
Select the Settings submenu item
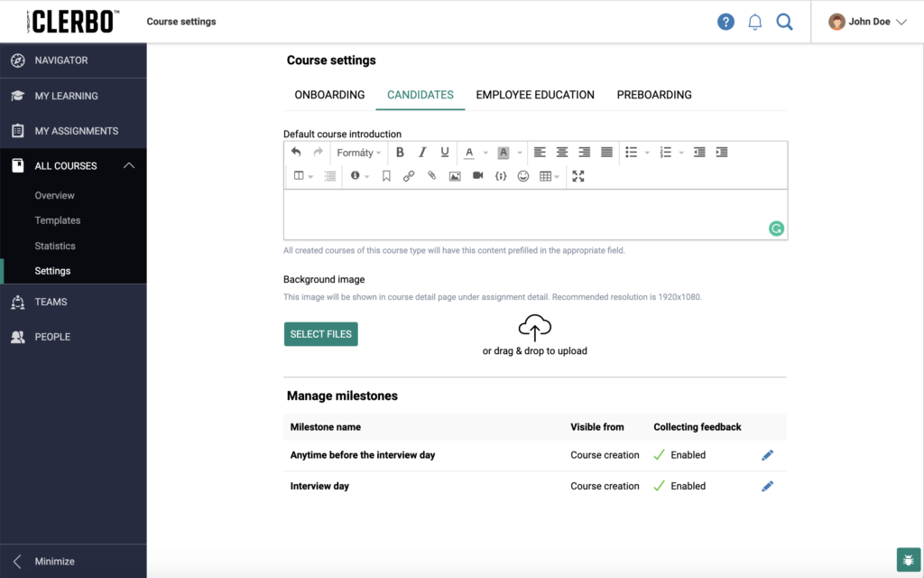click(x=52, y=271)
